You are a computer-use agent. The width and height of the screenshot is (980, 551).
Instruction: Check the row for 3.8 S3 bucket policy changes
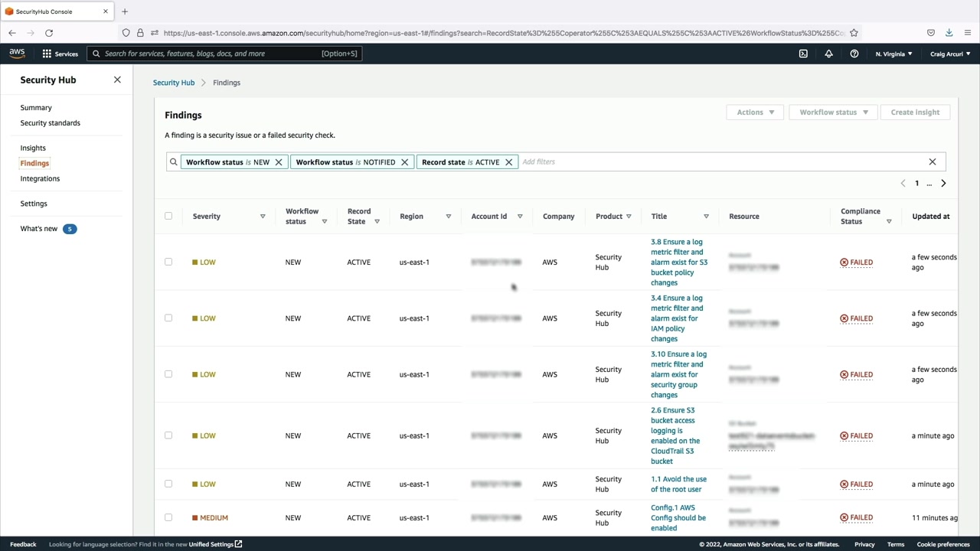[x=168, y=262]
